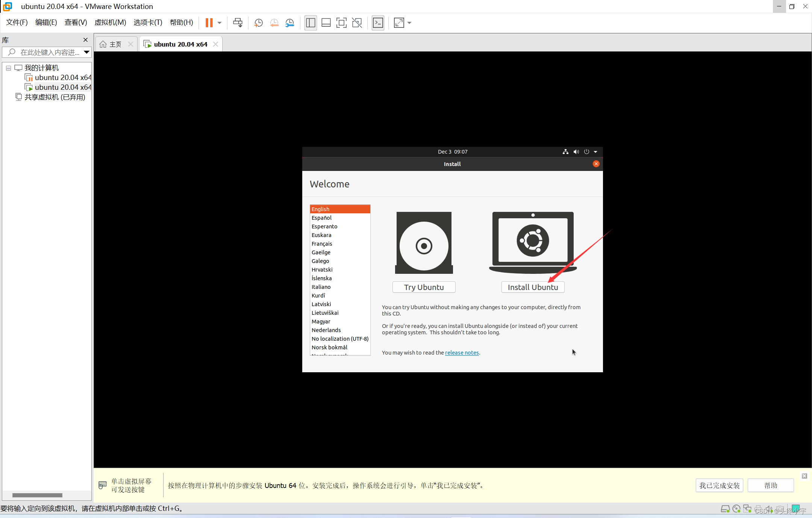Click the send Ctrl+Alt+Del icon
The width and height of the screenshot is (812, 518).
tap(238, 23)
